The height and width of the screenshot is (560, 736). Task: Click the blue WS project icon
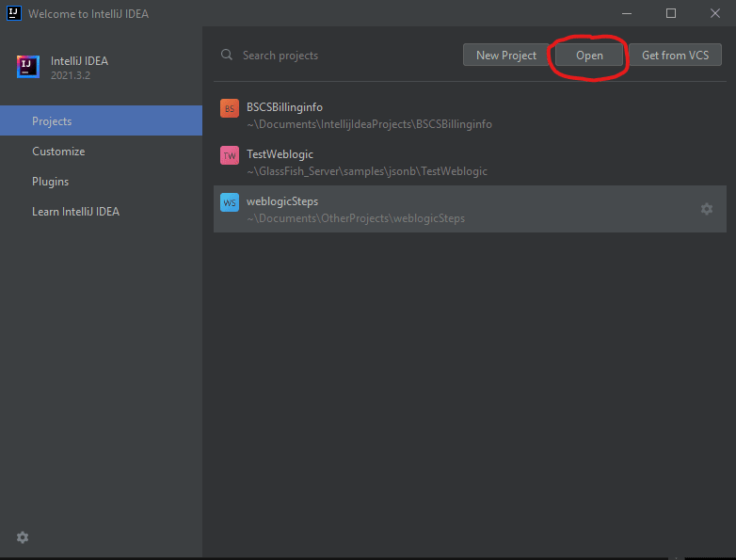click(230, 202)
